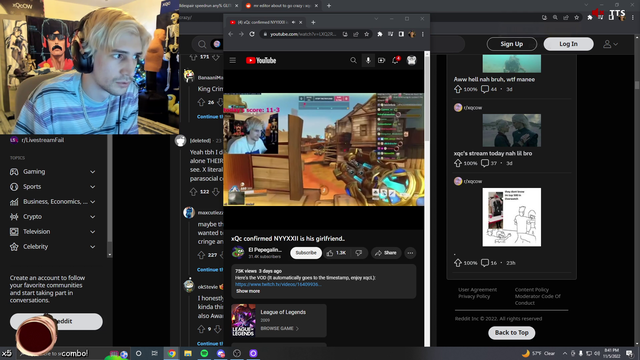640x360 pixels.
Task: Switch to the speedrun any% browser tab
Action: click(x=209, y=6)
